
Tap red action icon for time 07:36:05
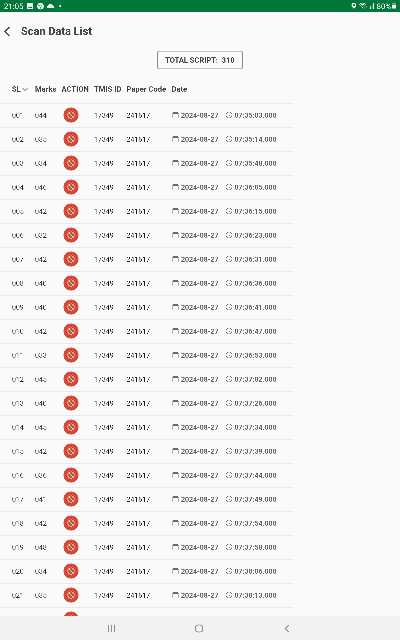[x=71, y=187]
